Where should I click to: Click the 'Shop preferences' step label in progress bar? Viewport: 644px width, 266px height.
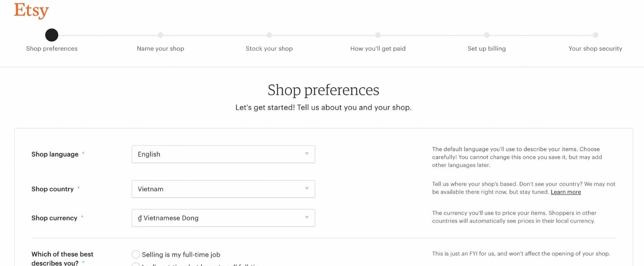click(x=52, y=49)
